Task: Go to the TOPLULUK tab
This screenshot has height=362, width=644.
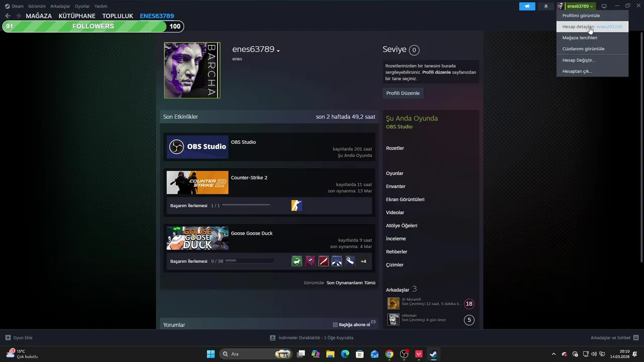Action: click(118, 16)
